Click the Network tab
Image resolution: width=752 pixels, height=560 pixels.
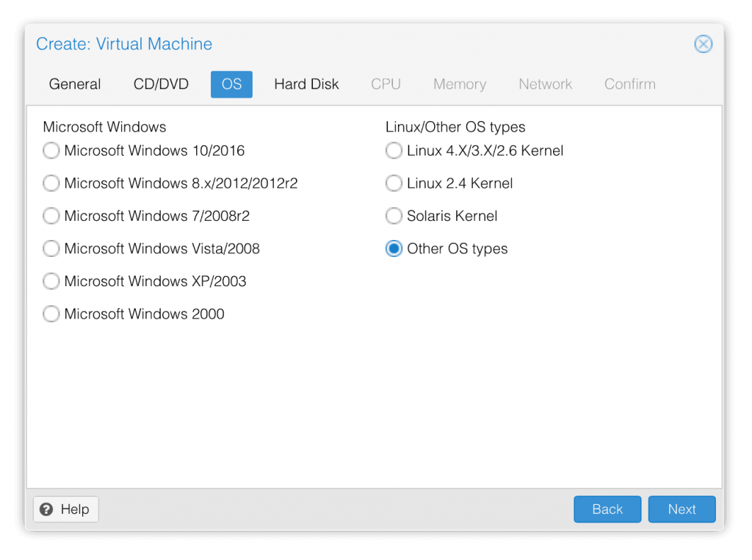pos(546,84)
